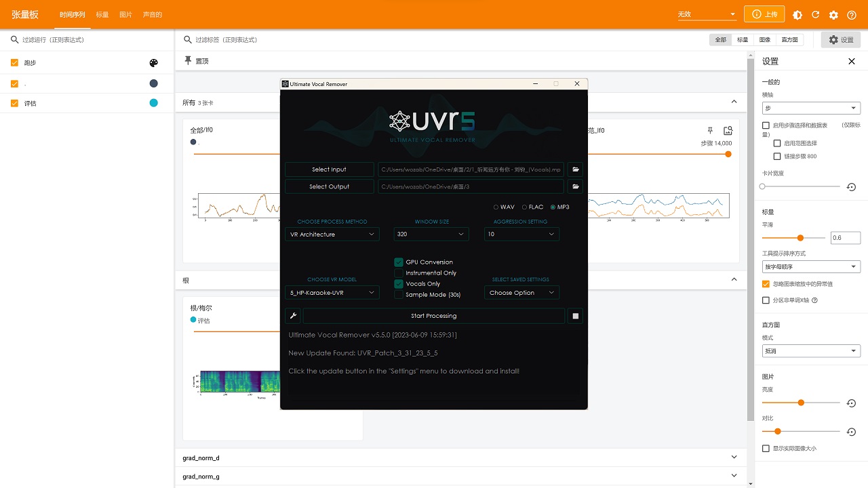Expand the grad_norm_g section

[734, 476]
